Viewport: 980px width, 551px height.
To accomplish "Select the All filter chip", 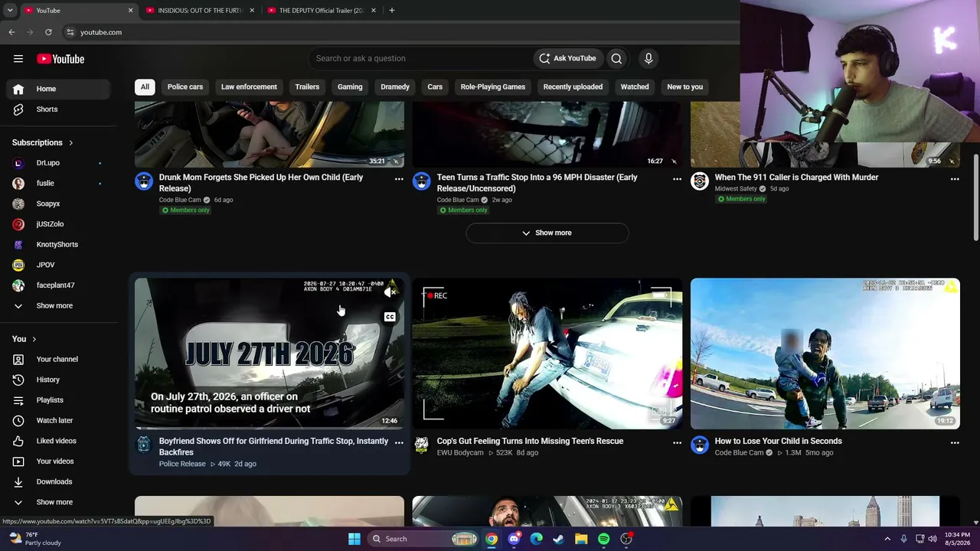I will click(x=145, y=86).
